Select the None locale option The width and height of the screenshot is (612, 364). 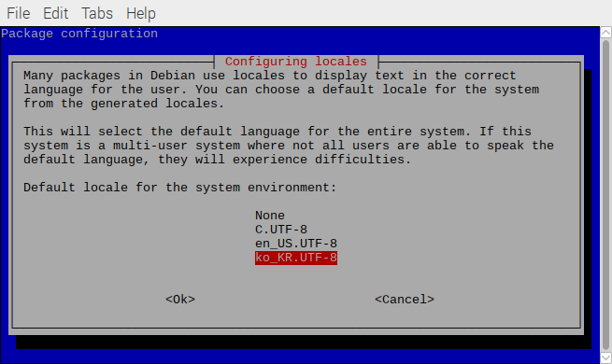(270, 216)
